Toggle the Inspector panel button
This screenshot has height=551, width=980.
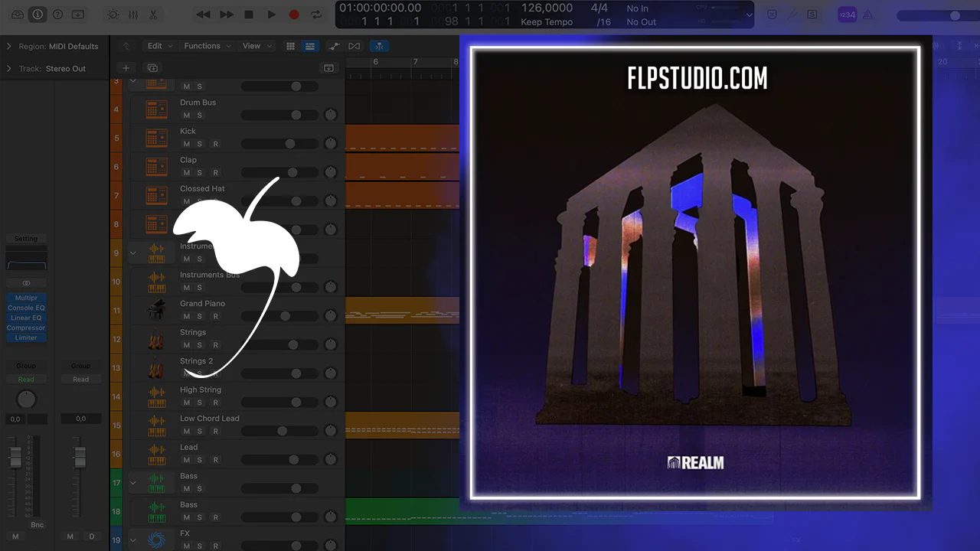click(38, 15)
